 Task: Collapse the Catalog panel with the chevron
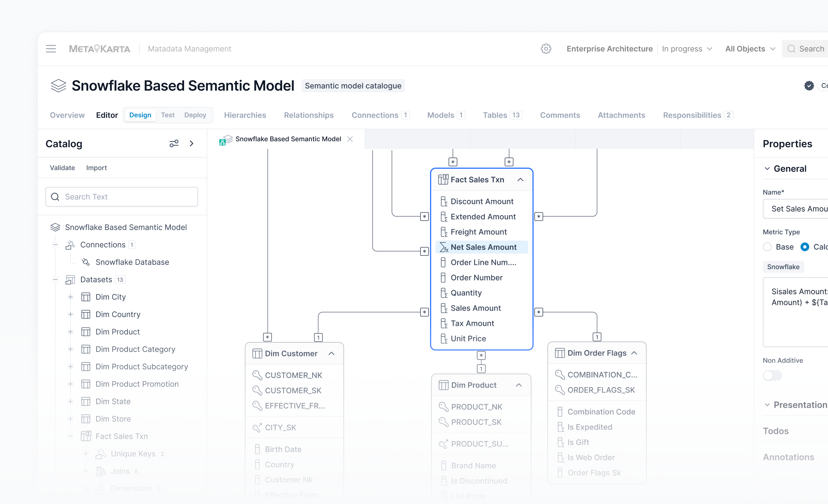[x=192, y=144]
